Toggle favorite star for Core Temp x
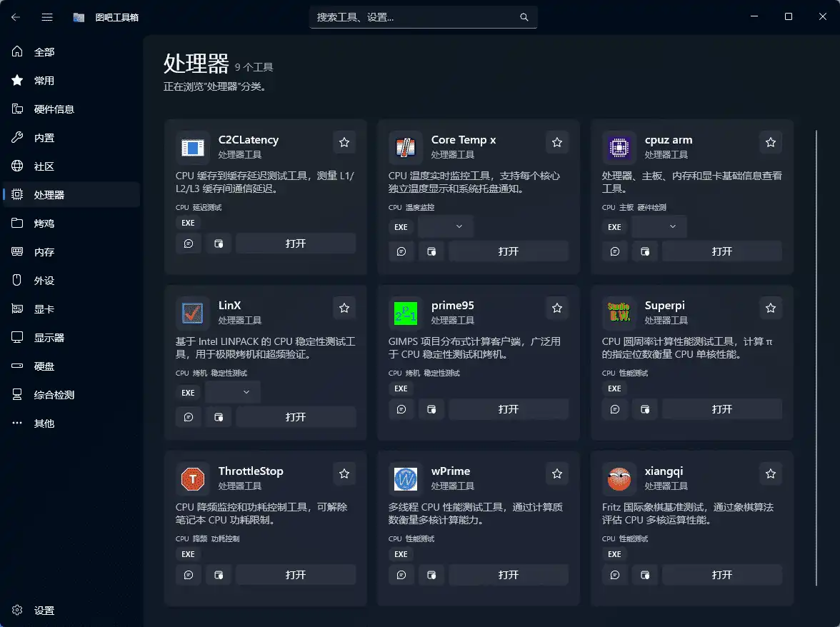Viewport: 840px width, 627px height. click(557, 142)
